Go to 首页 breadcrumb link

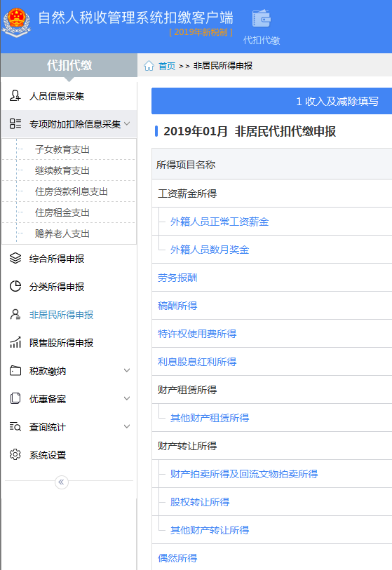tap(167, 66)
